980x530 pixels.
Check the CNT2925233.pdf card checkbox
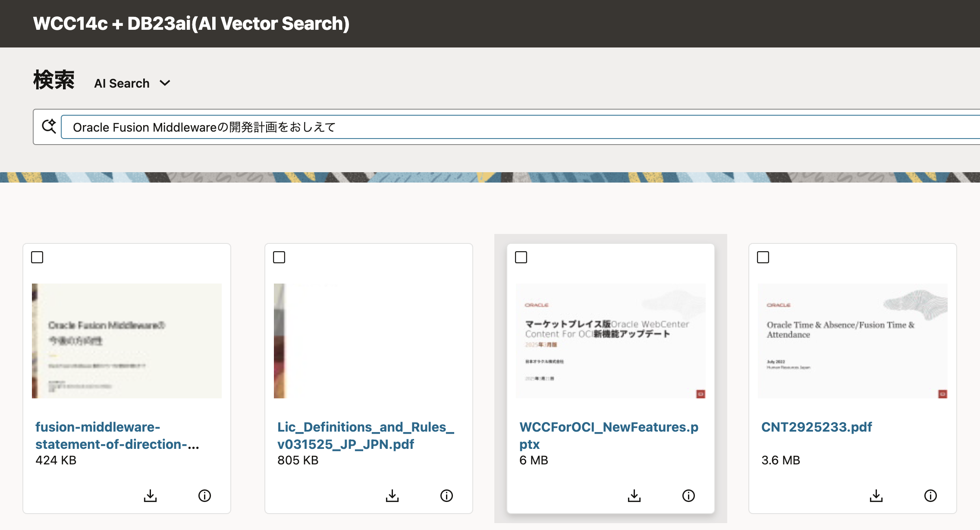pyautogui.click(x=763, y=257)
